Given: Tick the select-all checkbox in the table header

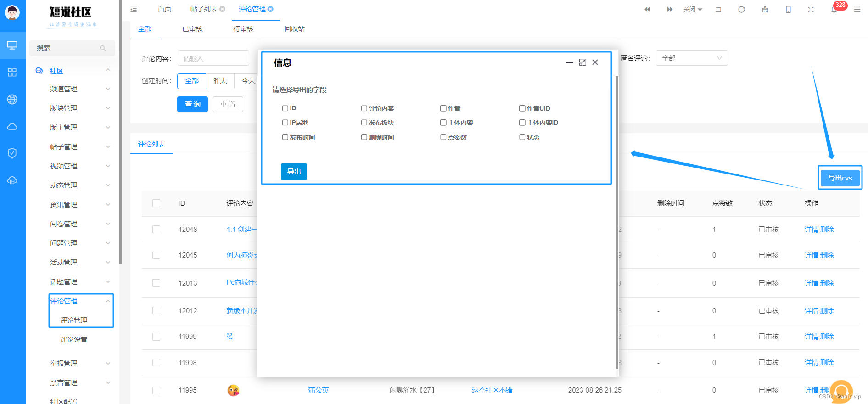Looking at the screenshot, I should pos(157,203).
